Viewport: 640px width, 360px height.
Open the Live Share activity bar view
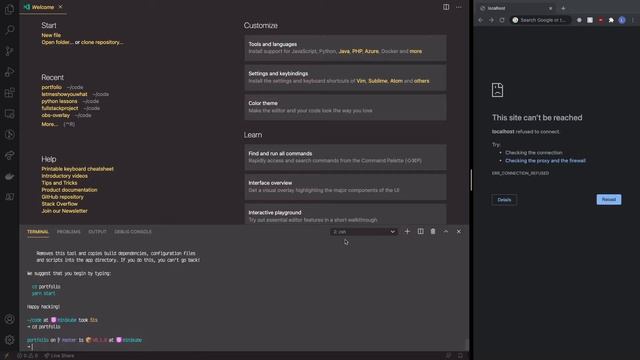pos(9,155)
